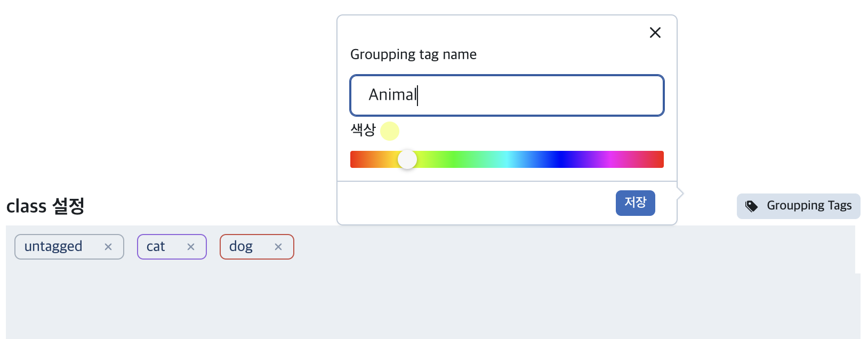Viewport: 868px width, 339px height.
Task: Click the 색상 color label
Action: click(363, 130)
